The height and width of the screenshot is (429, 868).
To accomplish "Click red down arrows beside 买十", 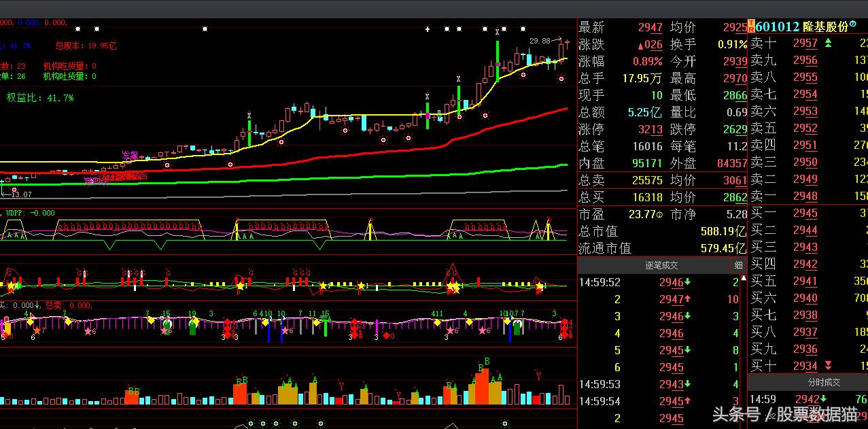I will click(828, 366).
